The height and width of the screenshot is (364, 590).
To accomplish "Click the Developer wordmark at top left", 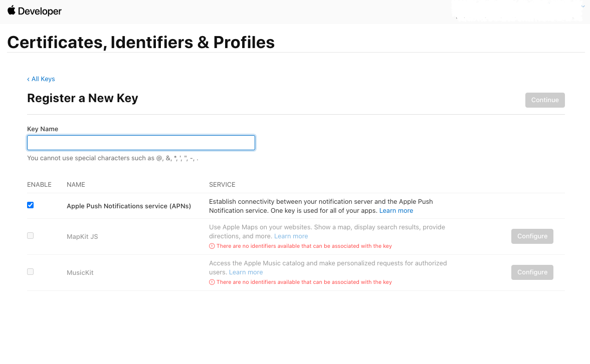I will [39, 11].
